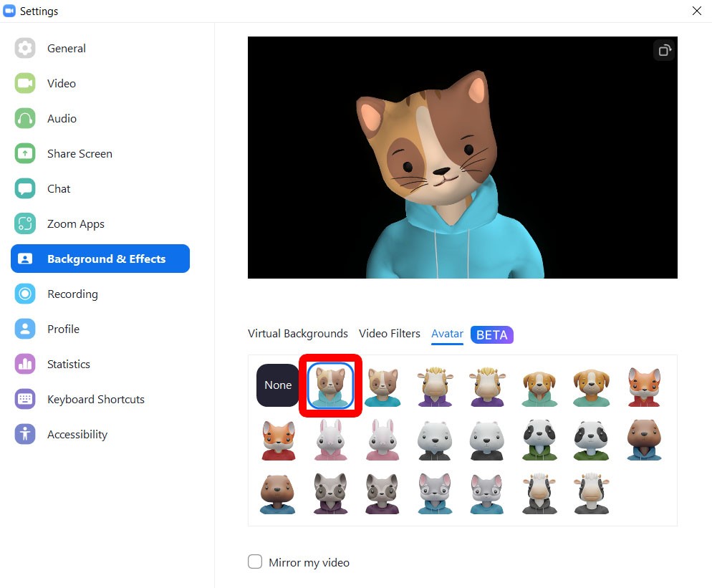Switch to Video Filters tab
The image size is (712, 588).
click(389, 334)
